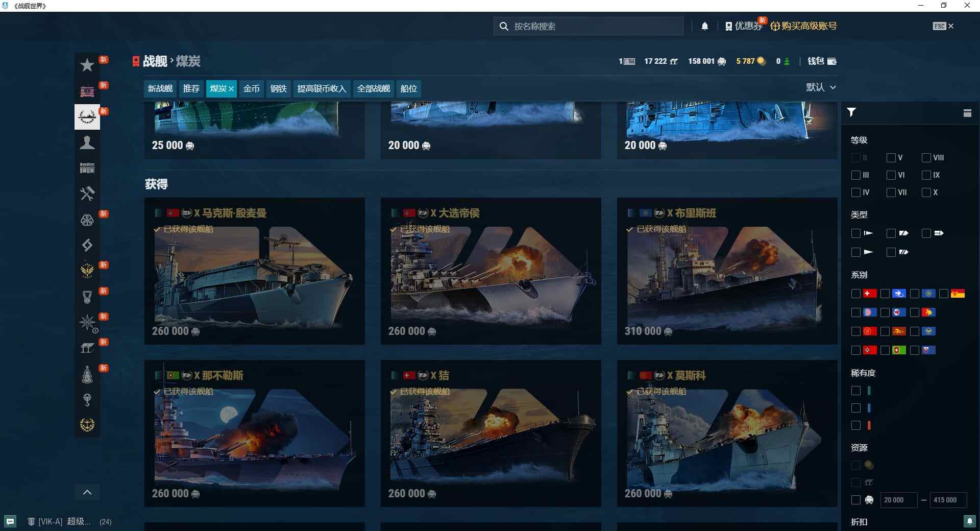Open the 默认 sorting dropdown
Image resolution: width=980 pixels, height=531 pixels.
coord(821,87)
